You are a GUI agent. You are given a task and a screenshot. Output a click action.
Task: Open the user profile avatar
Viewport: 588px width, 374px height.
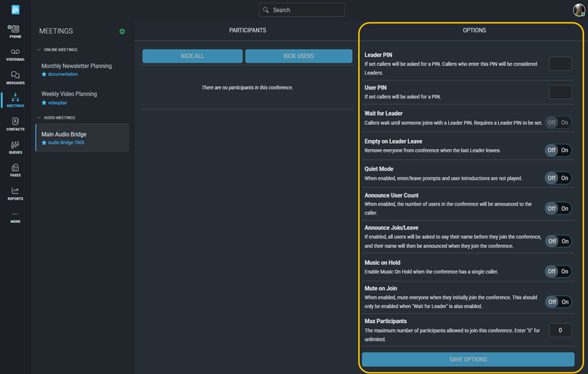[x=578, y=10]
